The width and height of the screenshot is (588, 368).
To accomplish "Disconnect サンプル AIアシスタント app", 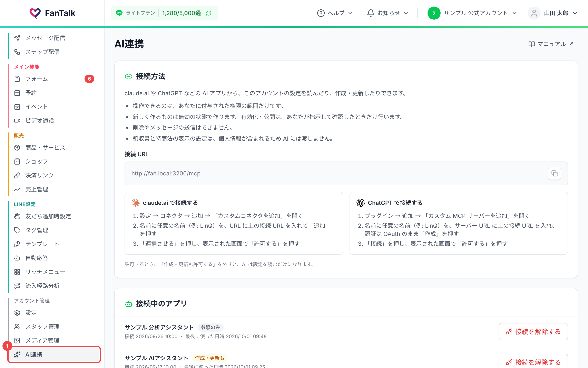I will coord(533,361).
